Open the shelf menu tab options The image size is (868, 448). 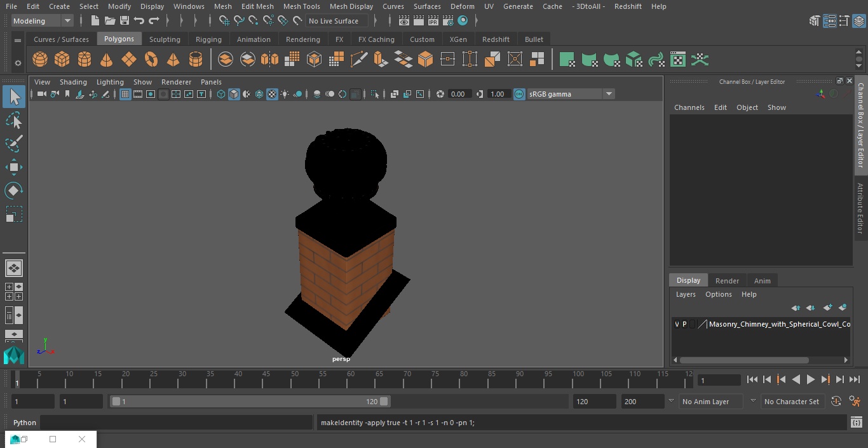click(x=18, y=40)
